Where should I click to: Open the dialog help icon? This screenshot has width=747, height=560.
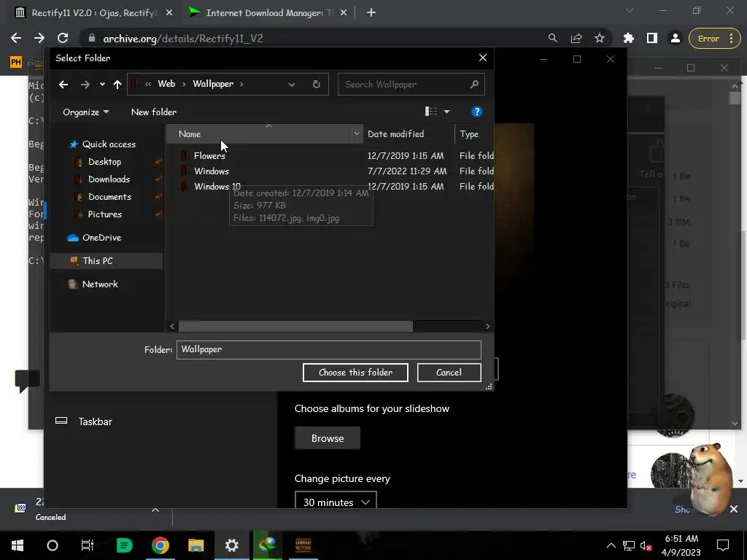coord(476,112)
